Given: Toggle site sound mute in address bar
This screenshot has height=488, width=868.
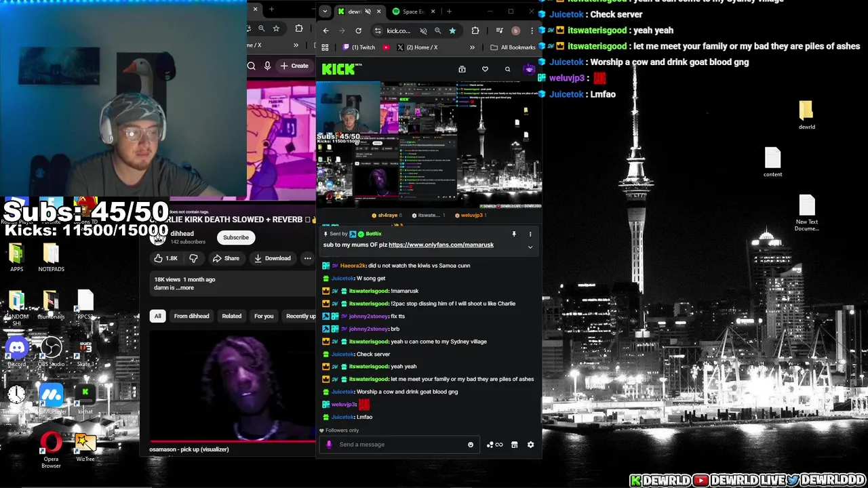Looking at the screenshot, I should 423,30.
